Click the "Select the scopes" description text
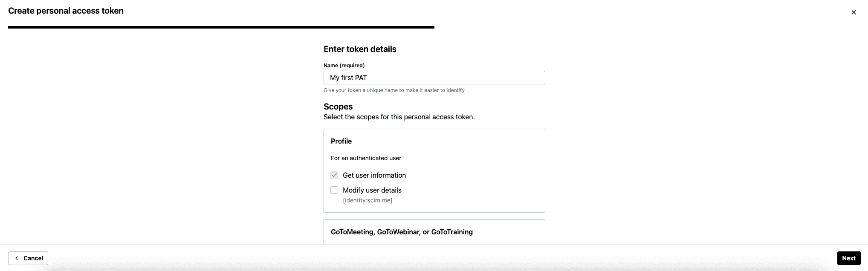The height and width of the screenshot is (271, 868). click(399, 117)
